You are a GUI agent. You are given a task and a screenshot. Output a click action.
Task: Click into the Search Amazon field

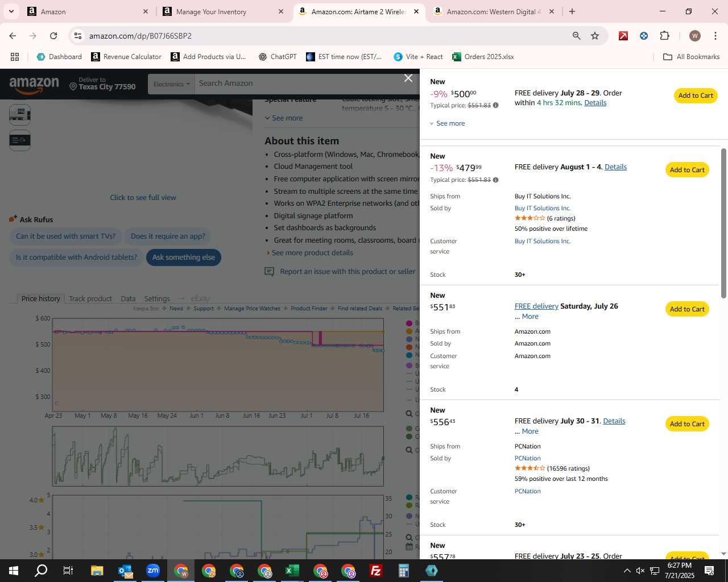307,84
